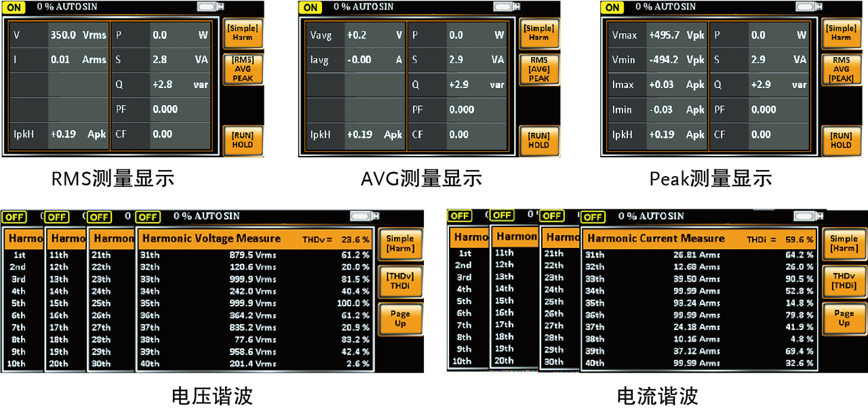
Task: Select the 38th row 77.6 Vrms
Action: click(255, 340)
